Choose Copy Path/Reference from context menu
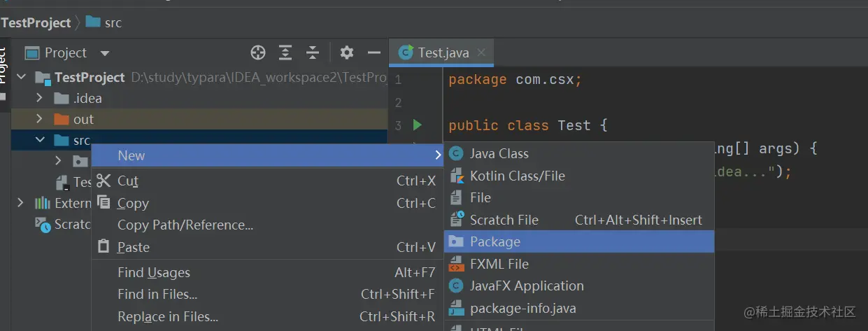The image size is (868, 331). 185,225
